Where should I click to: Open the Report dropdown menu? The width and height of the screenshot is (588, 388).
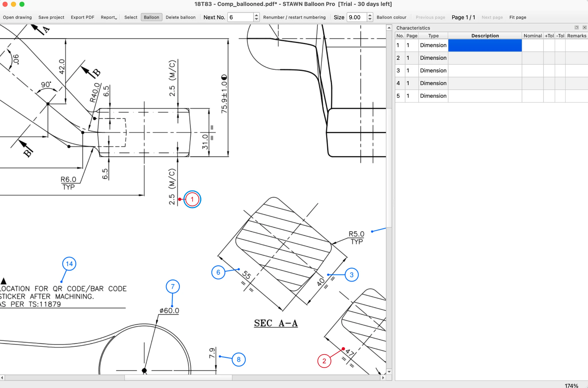pyautogui.click(x=109, y=17)
